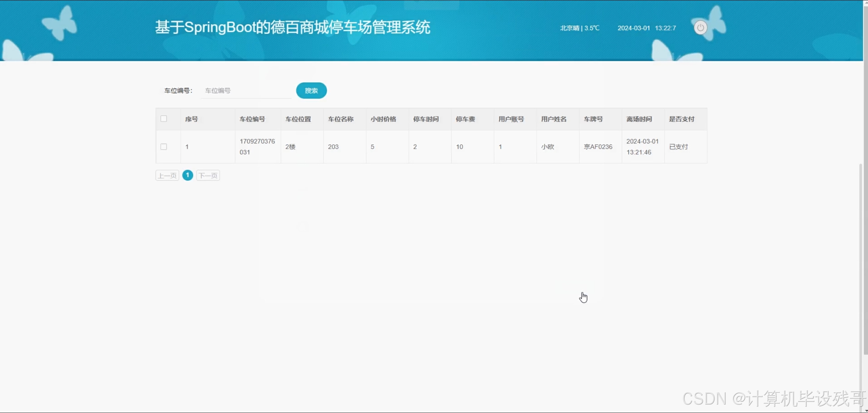Select the 1709270376031 parking number cell
This screenshot has width=868, height=413.
point(257,147)
